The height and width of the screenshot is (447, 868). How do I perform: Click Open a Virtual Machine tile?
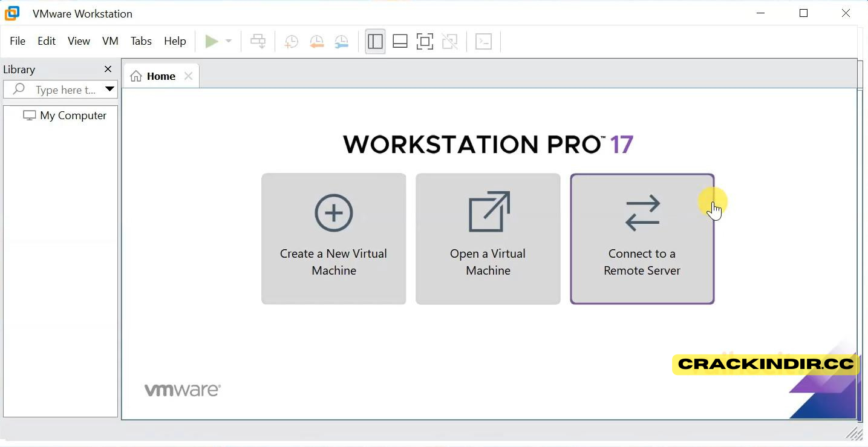click(488, 239)
